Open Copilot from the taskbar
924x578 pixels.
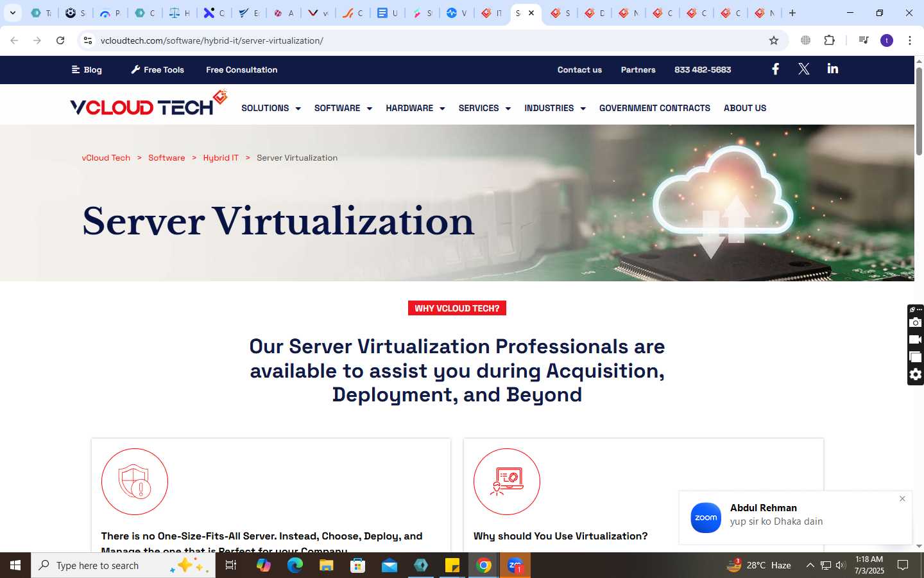(x=263, y=565)
